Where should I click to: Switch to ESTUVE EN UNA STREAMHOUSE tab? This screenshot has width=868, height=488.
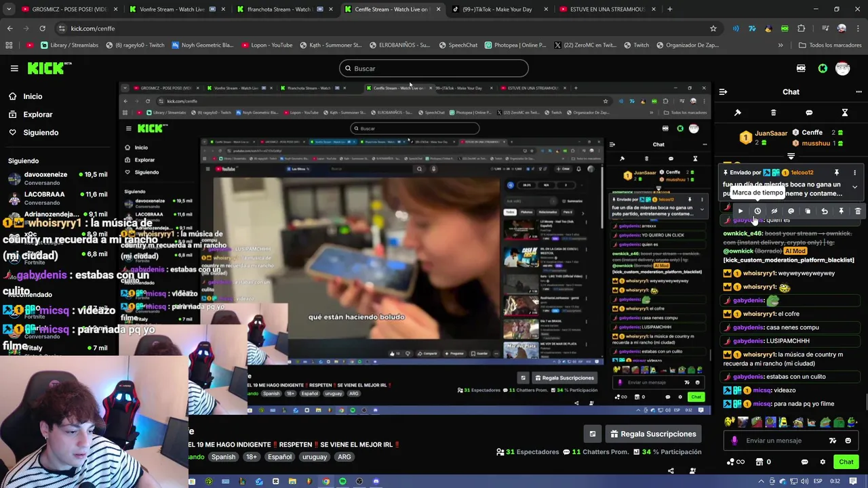(607, 9)
